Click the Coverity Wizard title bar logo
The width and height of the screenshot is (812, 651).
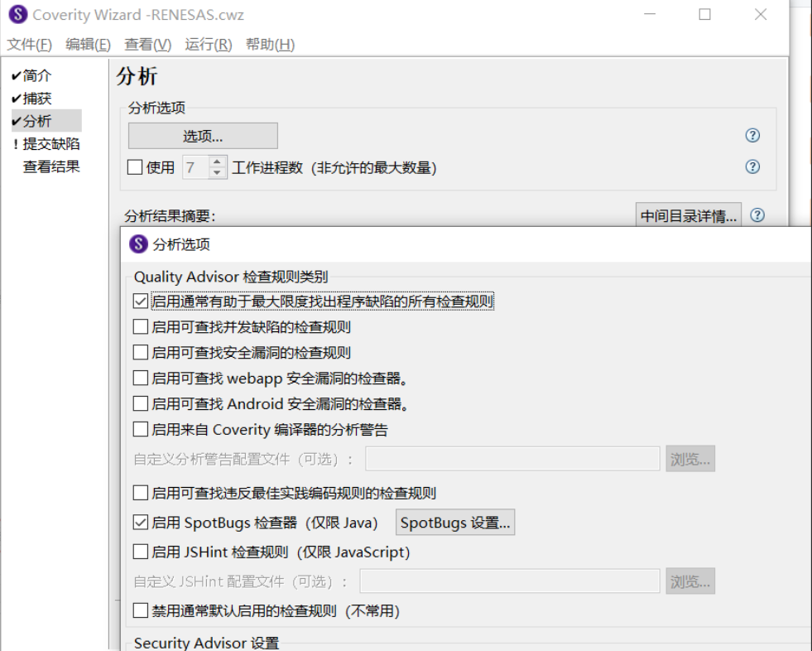pos(18,14)
